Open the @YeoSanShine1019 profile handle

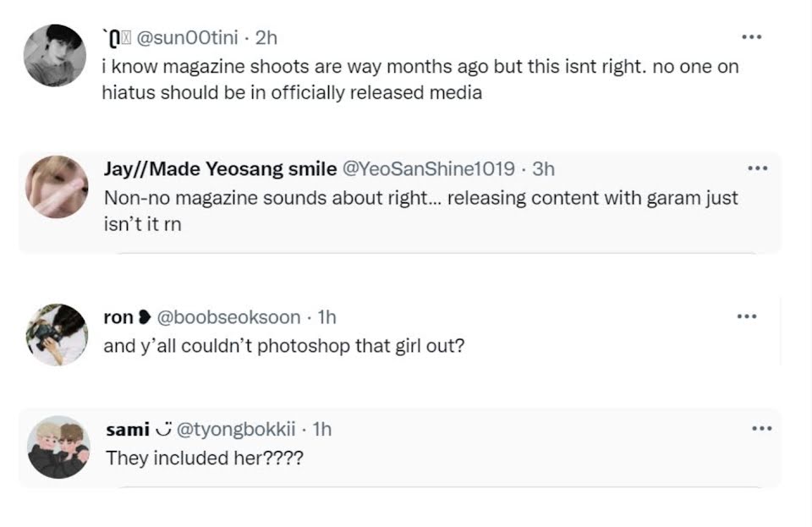click(427, 168)
